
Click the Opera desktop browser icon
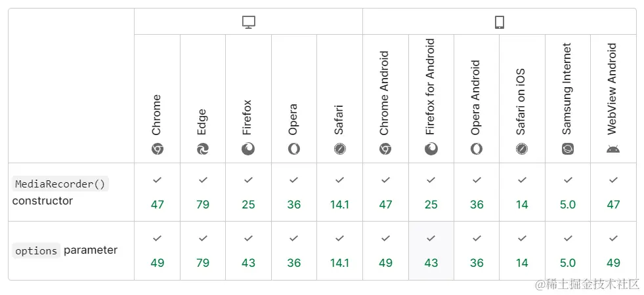tap(294, 149)
